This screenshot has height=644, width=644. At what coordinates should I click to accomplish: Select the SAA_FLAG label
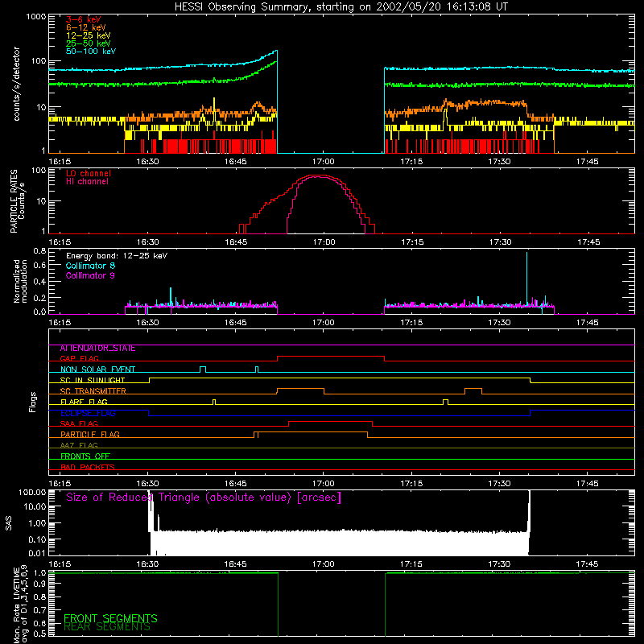pos(79,424)
